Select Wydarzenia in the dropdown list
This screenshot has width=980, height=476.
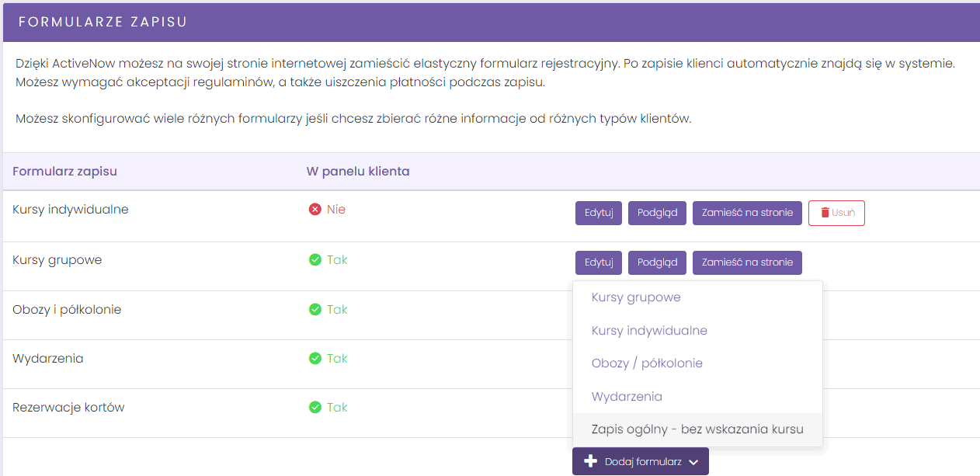click(x=697, y=397)
